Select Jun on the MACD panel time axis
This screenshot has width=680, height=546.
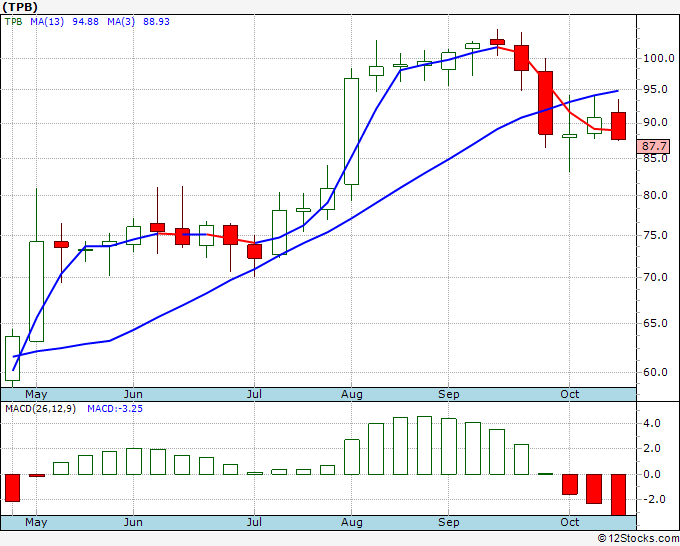point(133,522)
